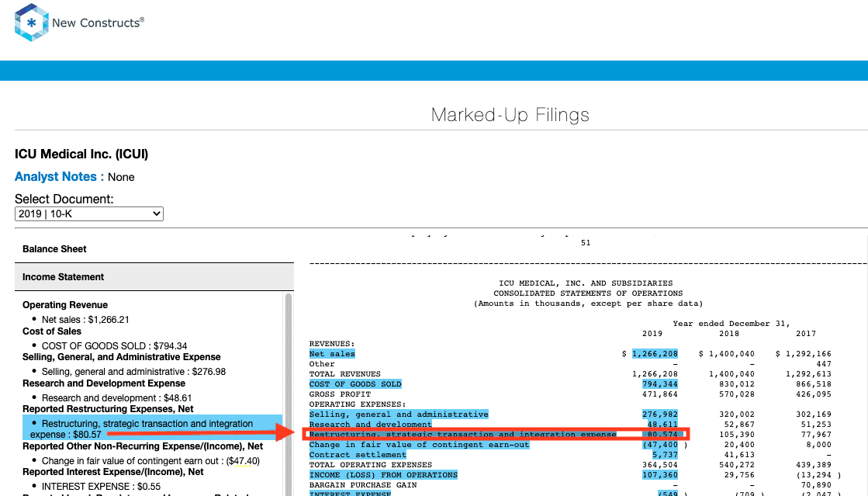Click highlighted 5,737 value in filing
Viewport: 868px width, 496px height.
click(665, 455)
